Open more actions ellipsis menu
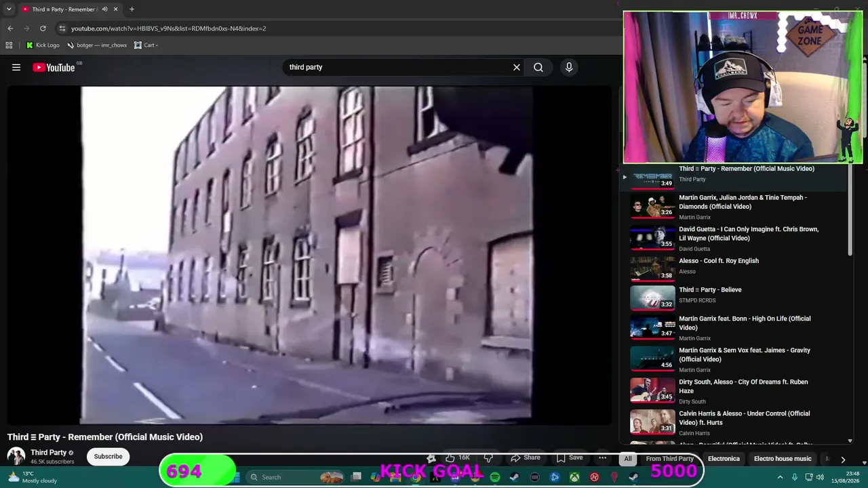The width and height of the screenshot is (868, 488). pyautogui.click(x=602, y=457)
